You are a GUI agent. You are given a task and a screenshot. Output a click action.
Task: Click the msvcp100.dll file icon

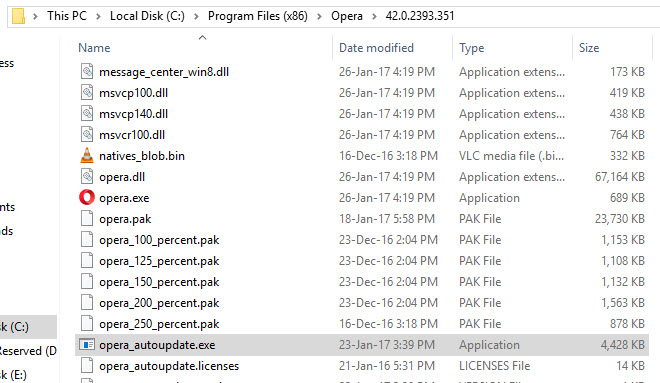click(x=87, y=93)
